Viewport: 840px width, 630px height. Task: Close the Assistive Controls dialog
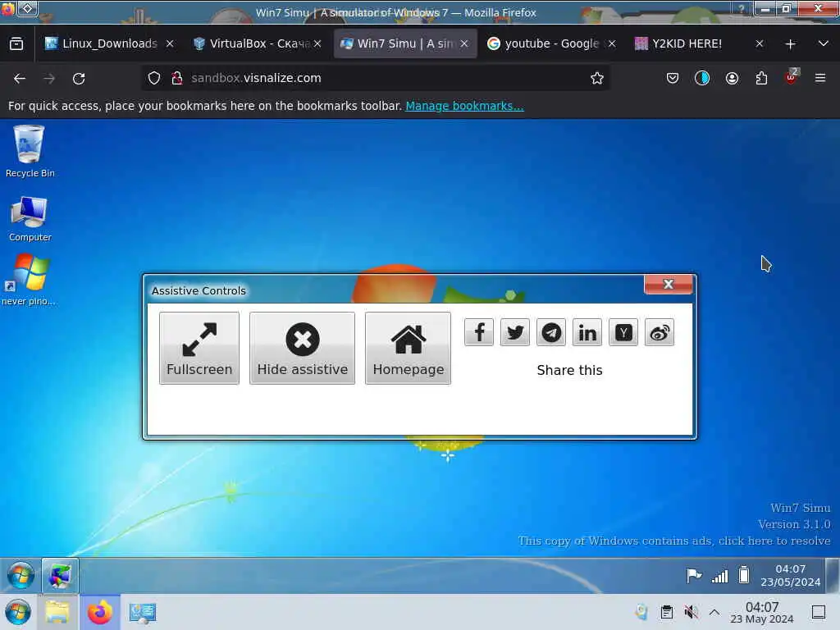pos(668,284)
